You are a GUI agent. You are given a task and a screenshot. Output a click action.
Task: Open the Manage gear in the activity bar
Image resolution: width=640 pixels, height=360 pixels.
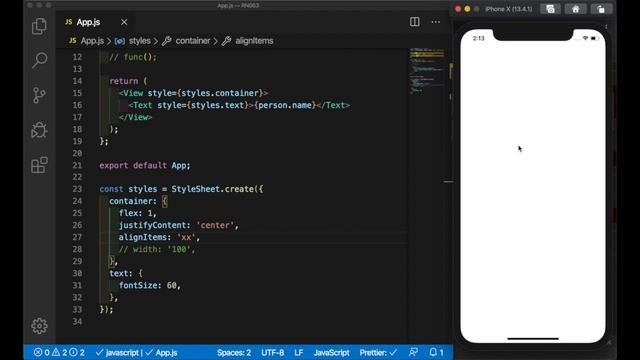coord(39,326)
